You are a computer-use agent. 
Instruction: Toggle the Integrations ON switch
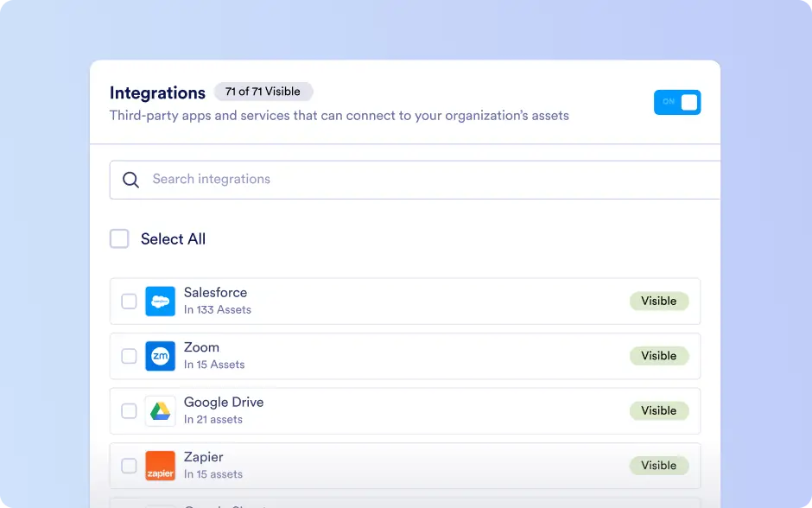(x=677, y=102)
